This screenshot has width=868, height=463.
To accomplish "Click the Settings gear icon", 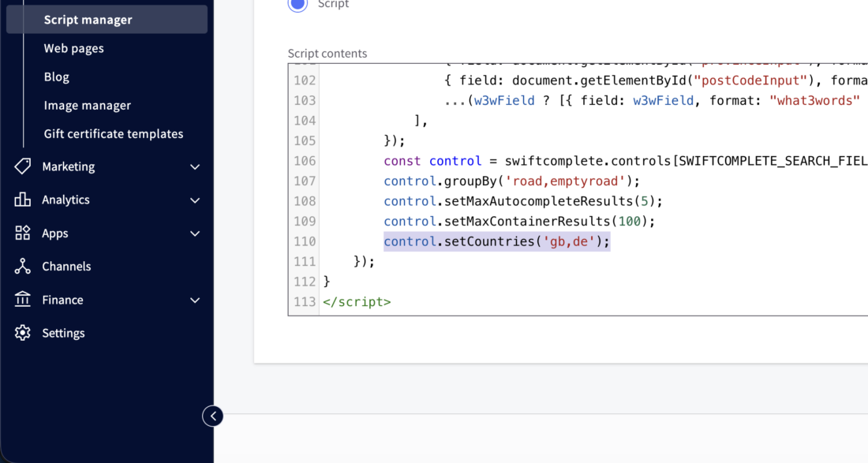I will pyautogui.click(x=23, y=333).
